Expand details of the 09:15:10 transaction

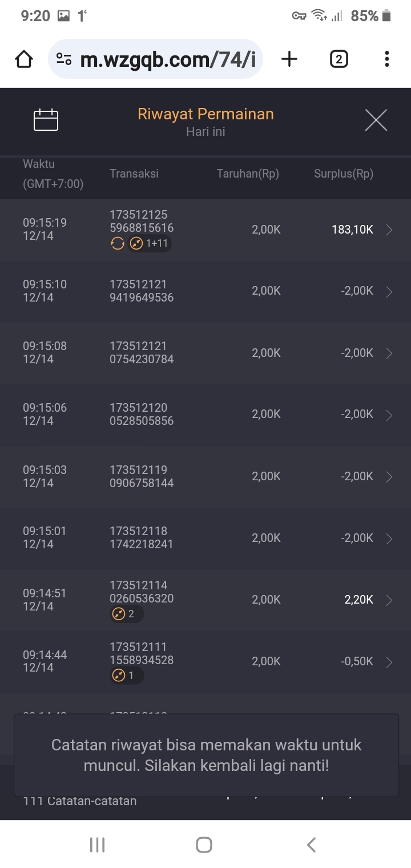(x=389, y=292)
